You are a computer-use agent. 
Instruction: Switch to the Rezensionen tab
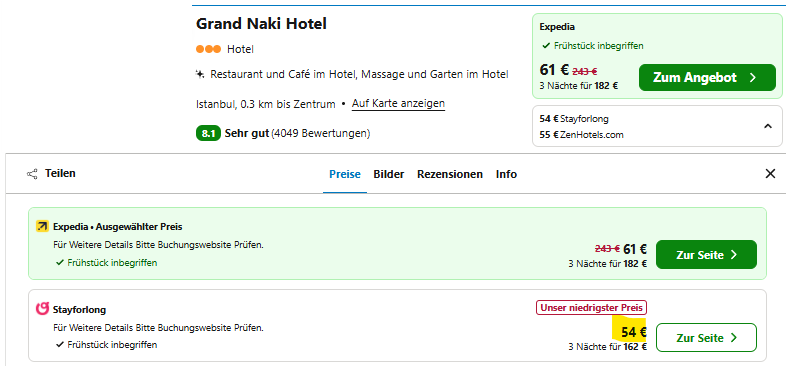450,174
